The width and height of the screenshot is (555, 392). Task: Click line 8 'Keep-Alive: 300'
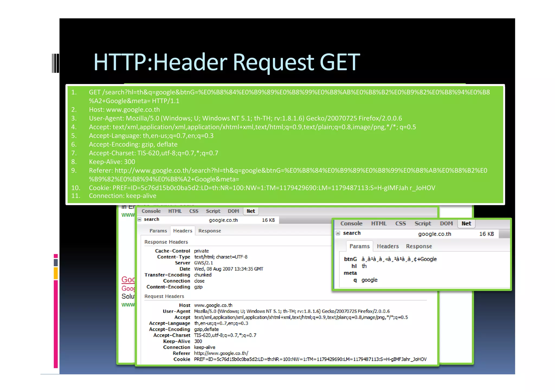(x=112, y=162)
